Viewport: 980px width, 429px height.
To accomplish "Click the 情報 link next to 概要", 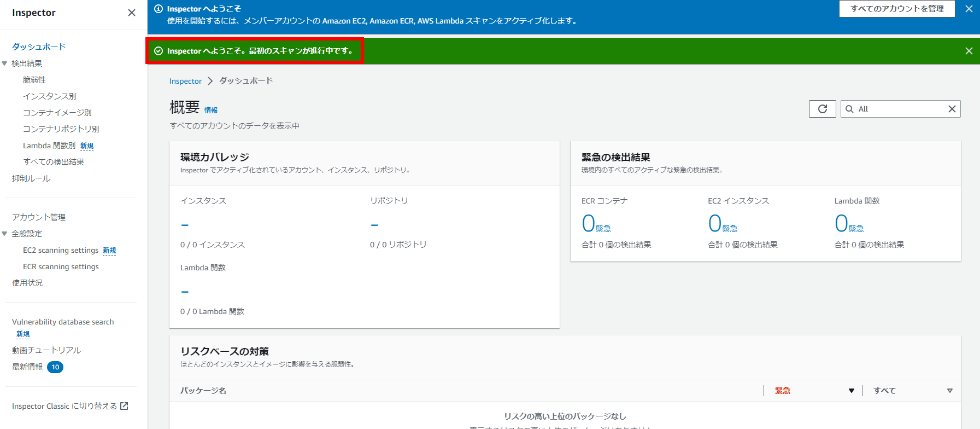I will (211, 110).
